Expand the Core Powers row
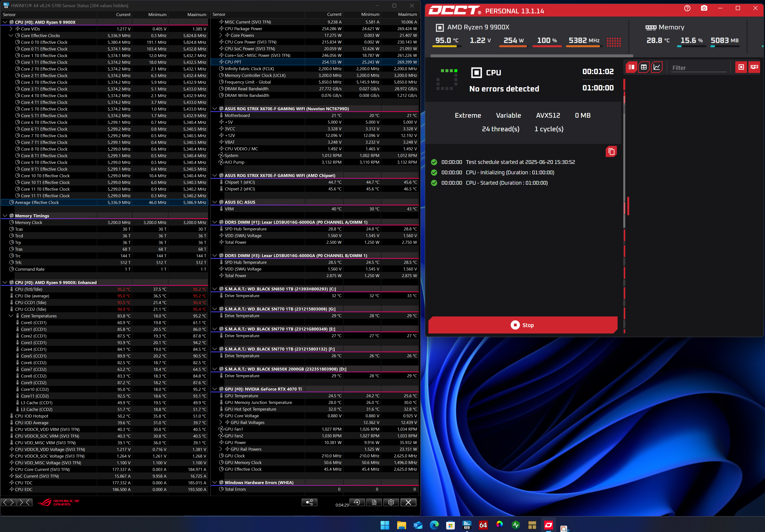Image resolution: width=765 pixels, height=532 pixels. (x=221, y=35)
